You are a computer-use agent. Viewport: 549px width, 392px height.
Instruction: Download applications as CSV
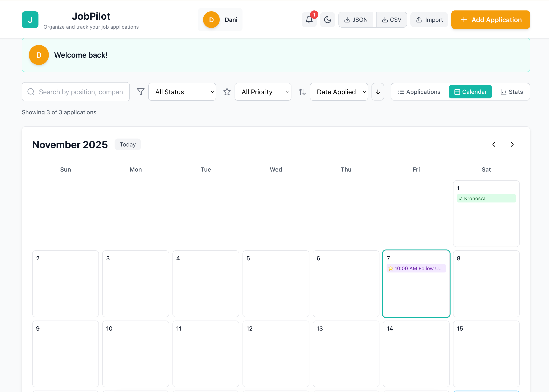(x=391, y=20)
